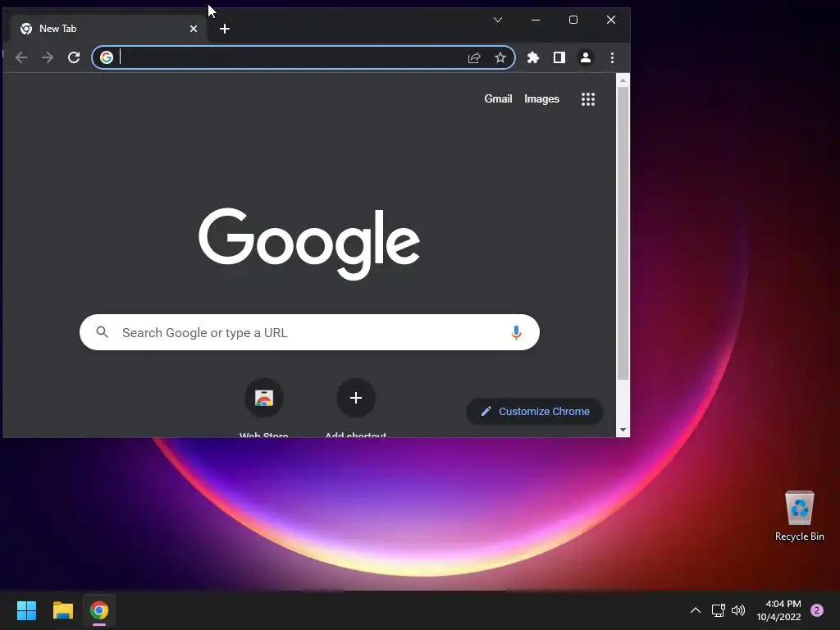Click the Google icon in the address bar
Screen dimensions: 840x630
point(107,57)
